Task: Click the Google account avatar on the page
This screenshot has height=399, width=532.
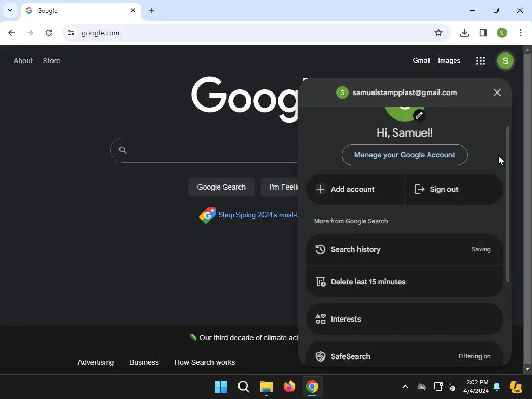Action: coord(505,61)
